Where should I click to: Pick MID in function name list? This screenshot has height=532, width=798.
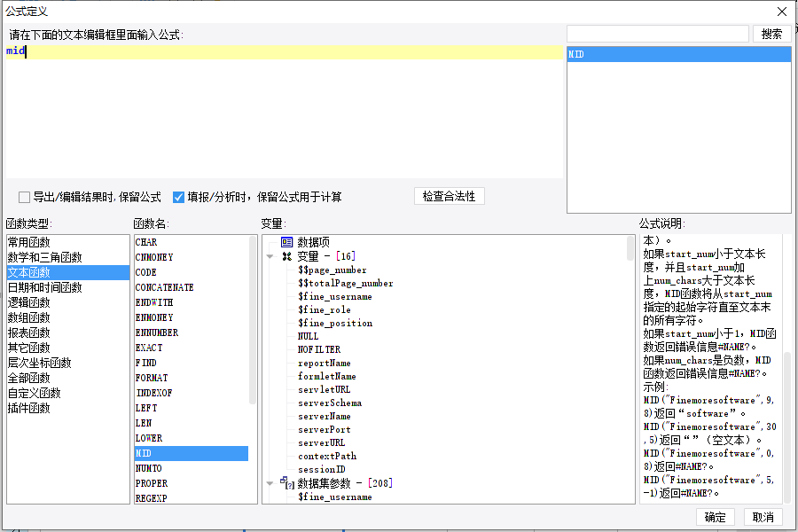(192, 453)
